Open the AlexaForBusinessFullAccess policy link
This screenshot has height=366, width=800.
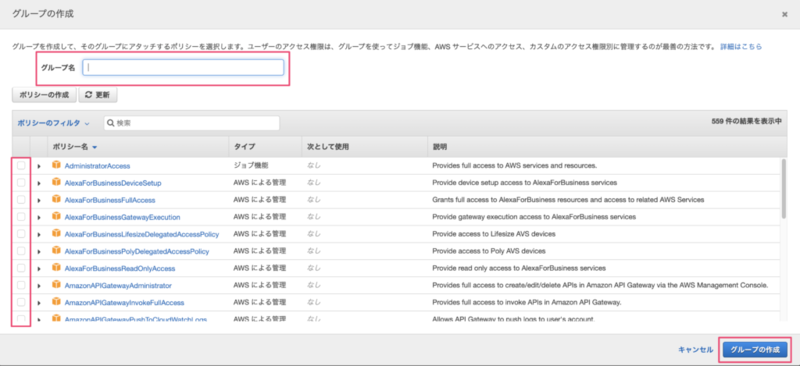click(110, 200)
